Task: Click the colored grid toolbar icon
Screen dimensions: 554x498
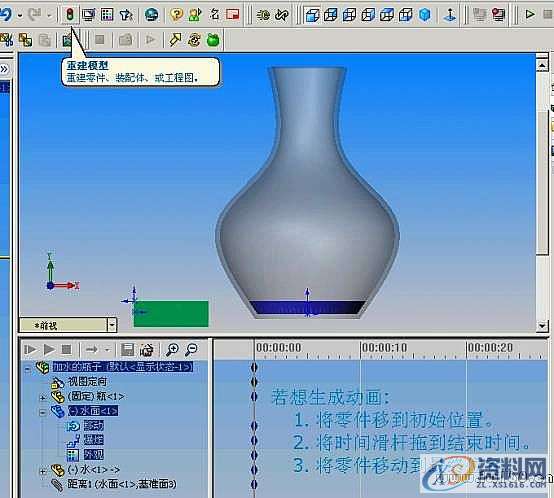Action: [107, 14]
